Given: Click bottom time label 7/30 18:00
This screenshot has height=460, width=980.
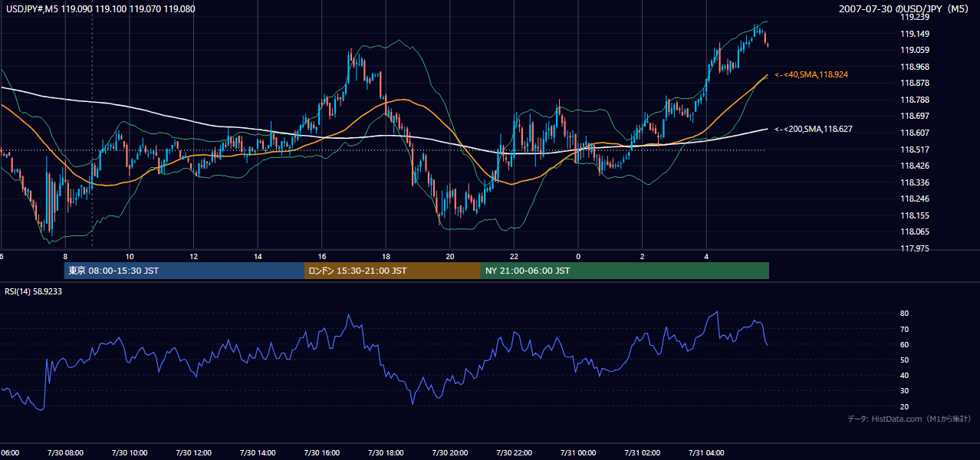Looking at the screenshot, I should pyautogui.click(x=386, y=453).
